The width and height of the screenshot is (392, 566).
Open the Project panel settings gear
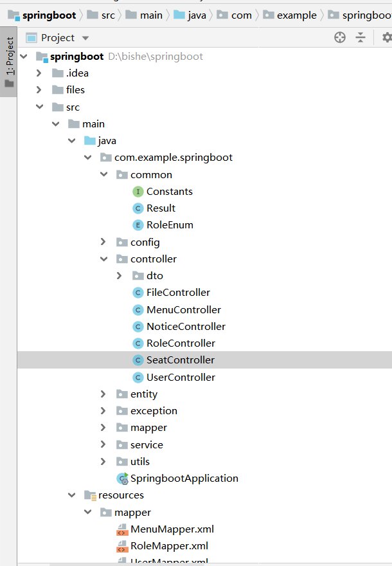point(386,38)
